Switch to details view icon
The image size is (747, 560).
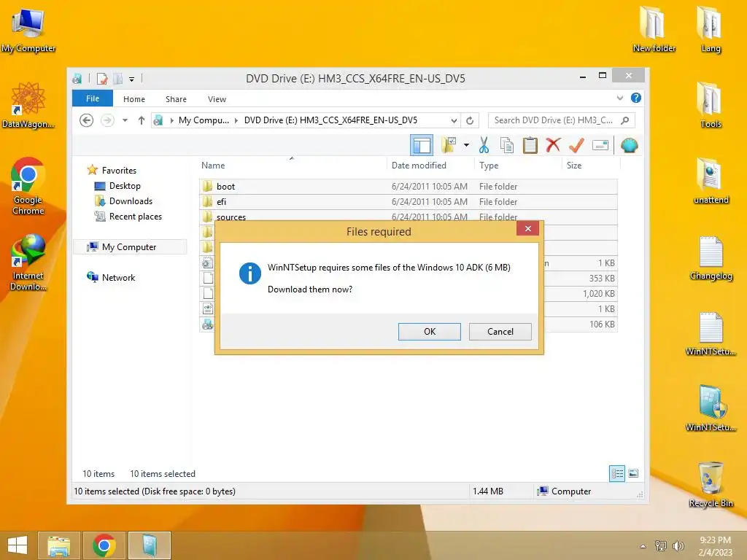click(617, 473)
